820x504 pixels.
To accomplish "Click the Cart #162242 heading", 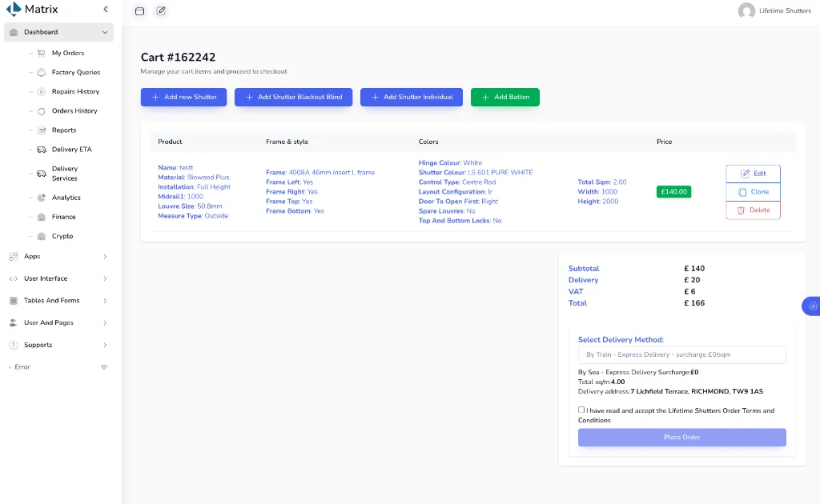I will 178,58.
